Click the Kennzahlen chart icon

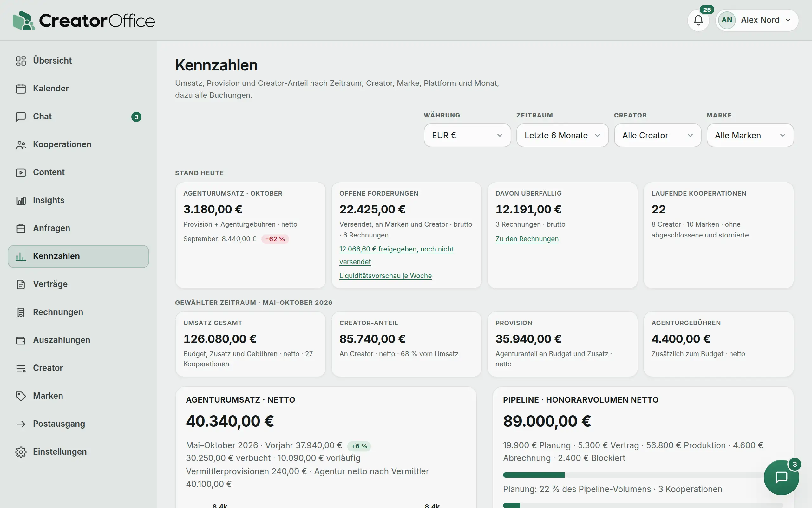click(x=21, y=256)
